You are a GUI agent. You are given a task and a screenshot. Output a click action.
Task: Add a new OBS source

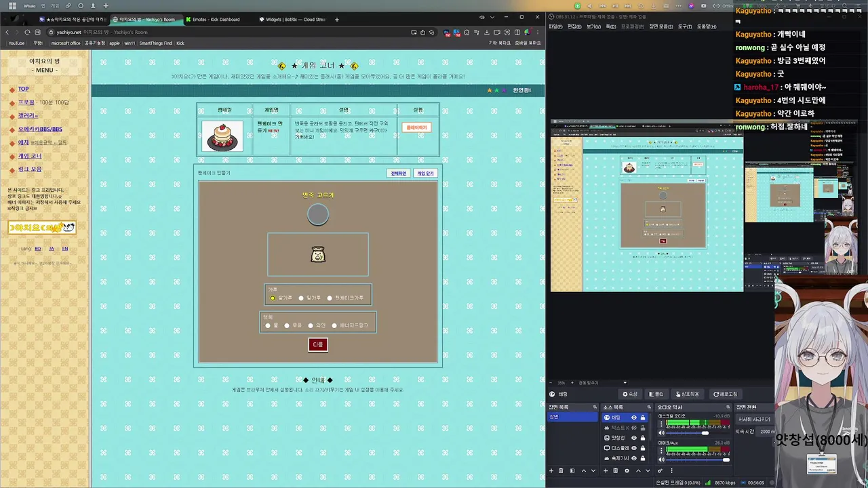click(x=606, y=470)
